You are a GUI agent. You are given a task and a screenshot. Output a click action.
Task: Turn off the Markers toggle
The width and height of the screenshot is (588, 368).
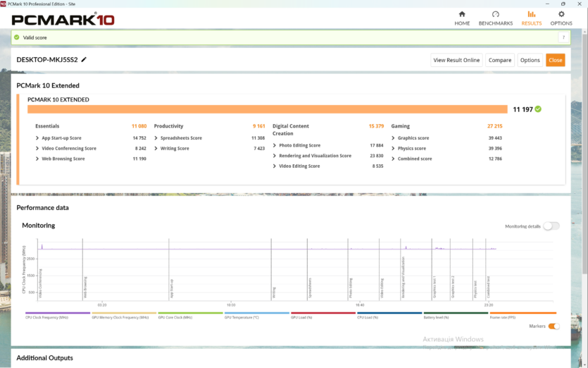tap(553, 326)
